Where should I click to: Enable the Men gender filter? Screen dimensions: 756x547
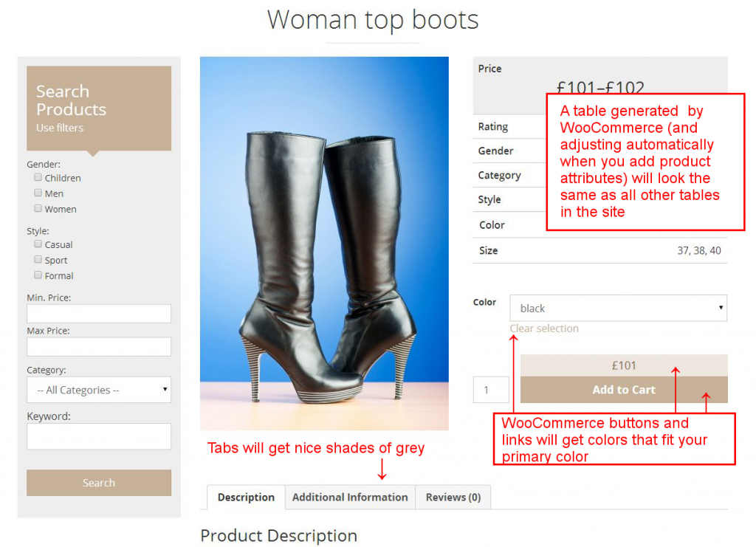pos(38,193)
